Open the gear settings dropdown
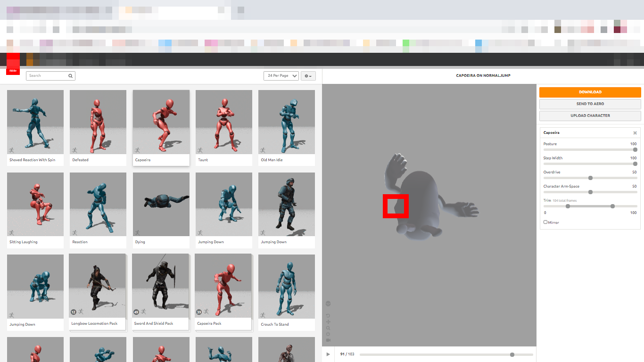 pos(308,76)
